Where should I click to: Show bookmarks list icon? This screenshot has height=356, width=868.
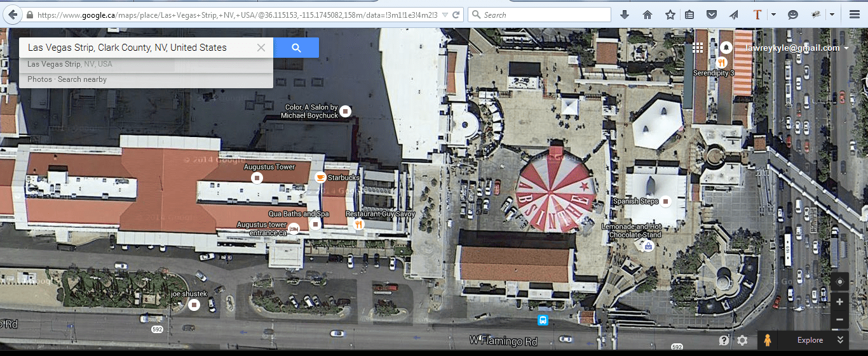tap(689, 15)
